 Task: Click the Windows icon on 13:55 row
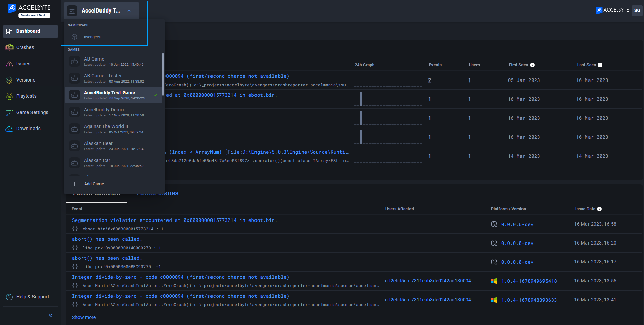click(494, 281)
